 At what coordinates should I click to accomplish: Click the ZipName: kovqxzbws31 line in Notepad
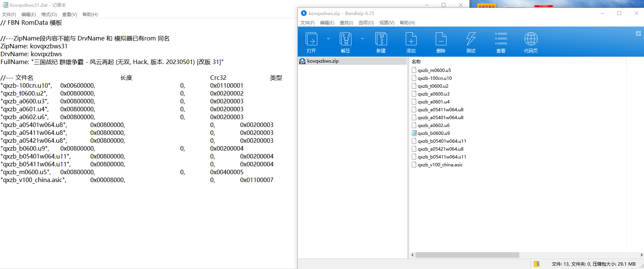(x=34, y=46)
